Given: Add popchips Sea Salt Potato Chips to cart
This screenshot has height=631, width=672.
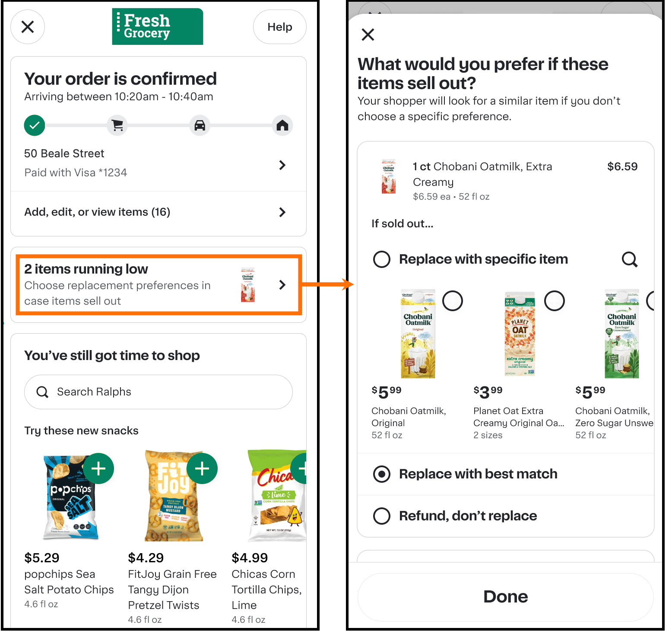Looking at the screenshot, I should pyautogui.click(x=98, y=468).
